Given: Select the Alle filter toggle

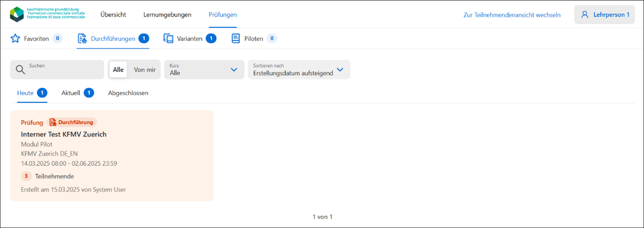Looking at the screenshot, I should [118, 70].
